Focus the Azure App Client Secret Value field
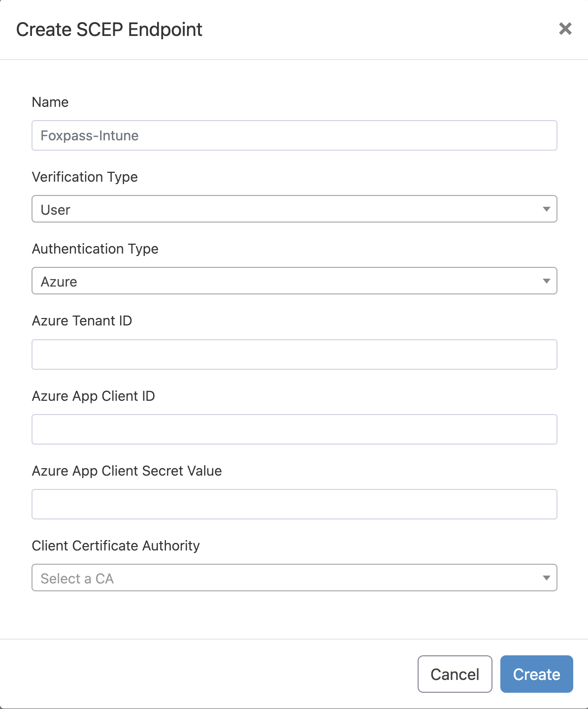The image size is (588, 709). point(294,504)
